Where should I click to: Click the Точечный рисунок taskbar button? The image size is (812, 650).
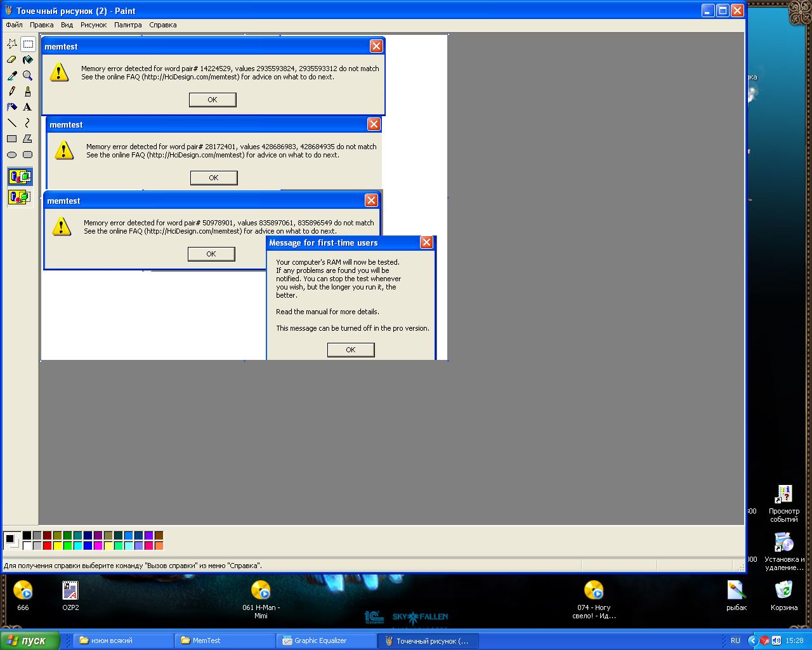[x=428, y=640]
